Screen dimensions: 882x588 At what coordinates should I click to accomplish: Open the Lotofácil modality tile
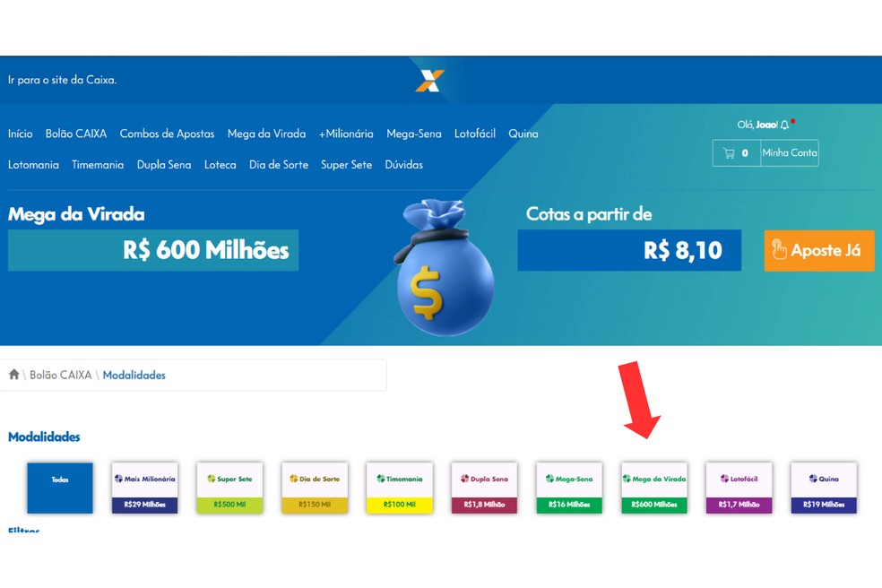click(x=739, y=488)
